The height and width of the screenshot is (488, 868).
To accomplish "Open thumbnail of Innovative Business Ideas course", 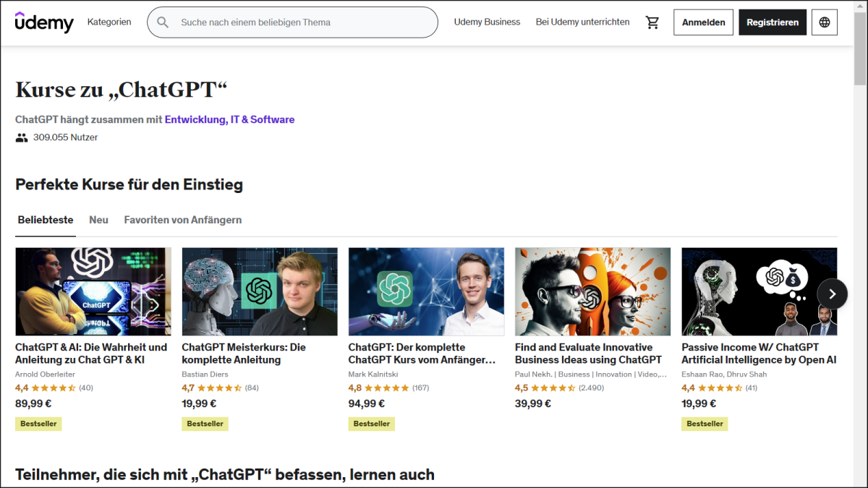I will click(592, 291).
